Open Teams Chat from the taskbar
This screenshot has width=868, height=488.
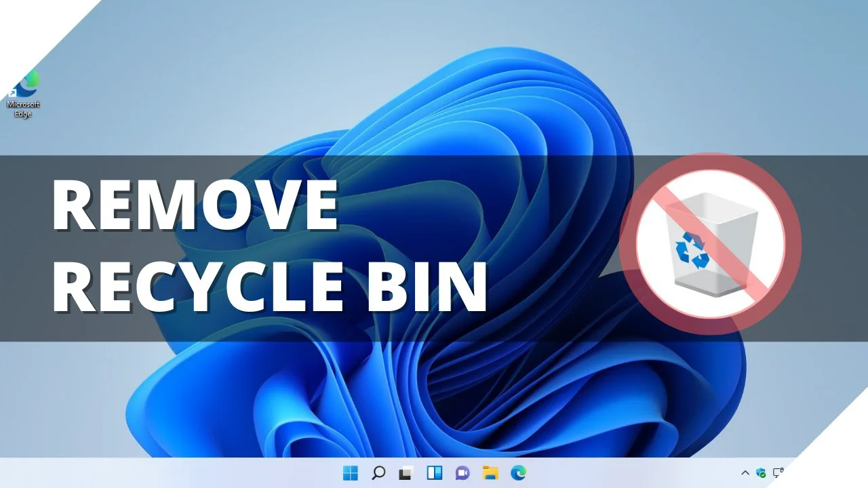462,473
